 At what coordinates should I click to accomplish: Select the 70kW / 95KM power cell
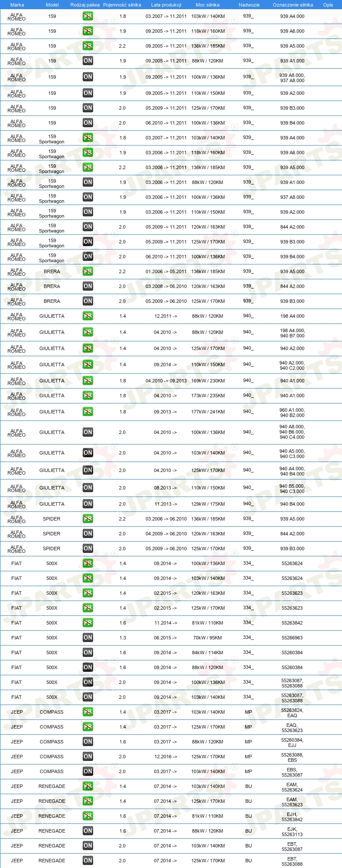pyautogui.click(x=208, y=638)
